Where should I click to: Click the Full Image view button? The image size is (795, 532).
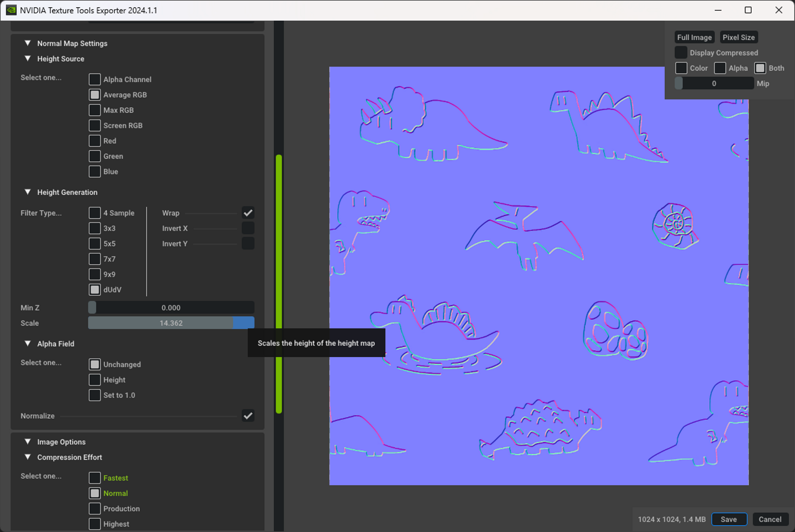(695, 37)
